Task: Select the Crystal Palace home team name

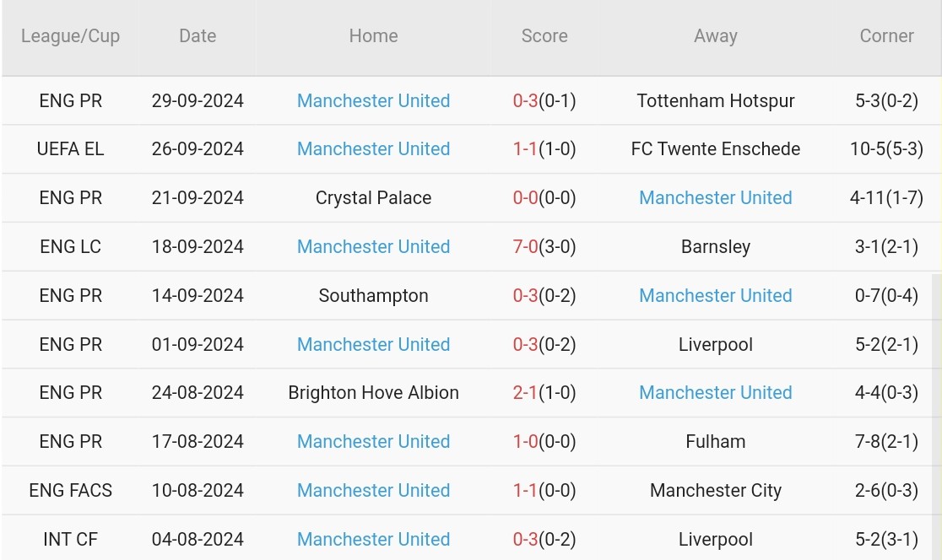Action: coord(373,197)
